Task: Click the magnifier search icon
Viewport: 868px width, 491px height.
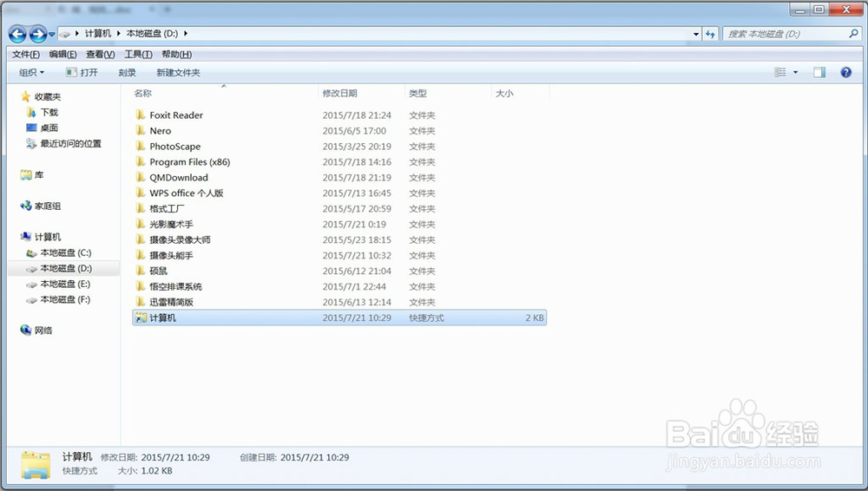Action: tap(853, 34)
